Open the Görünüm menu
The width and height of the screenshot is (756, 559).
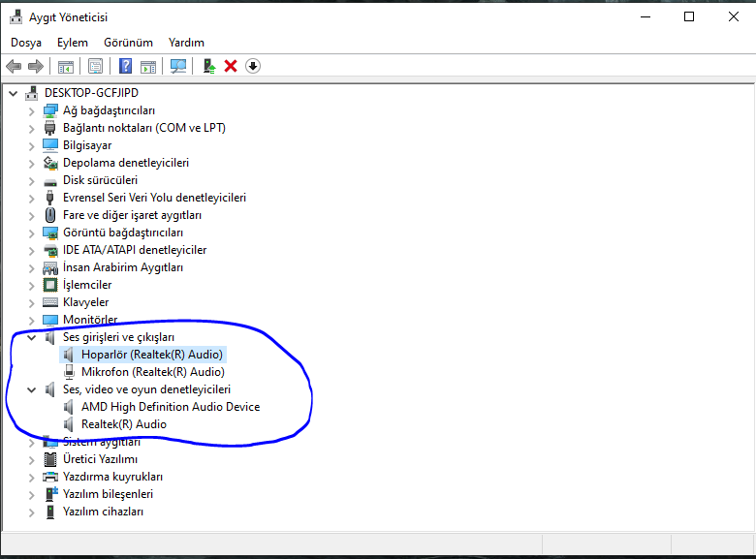128,43
